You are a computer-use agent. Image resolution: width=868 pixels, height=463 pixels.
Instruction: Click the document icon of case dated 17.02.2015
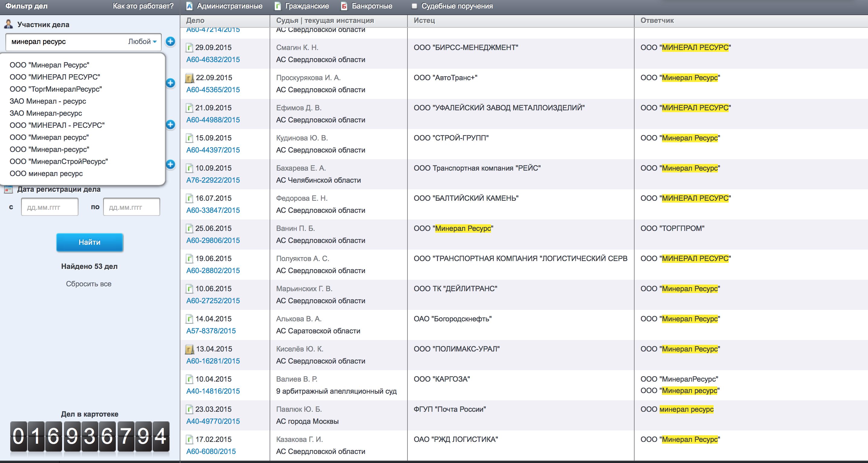coord(189,439)
